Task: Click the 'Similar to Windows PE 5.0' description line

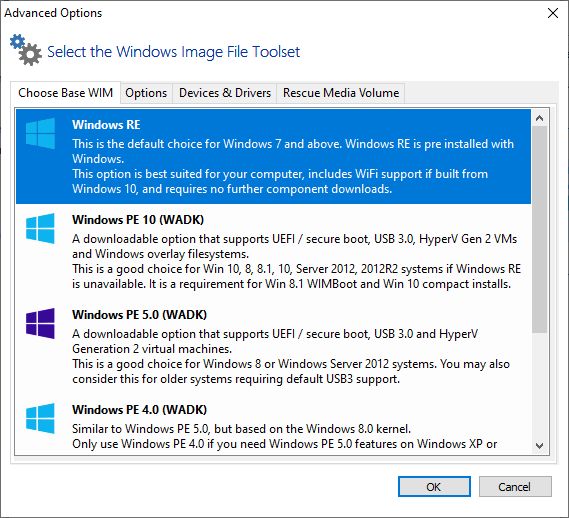Action: point(241,429)
